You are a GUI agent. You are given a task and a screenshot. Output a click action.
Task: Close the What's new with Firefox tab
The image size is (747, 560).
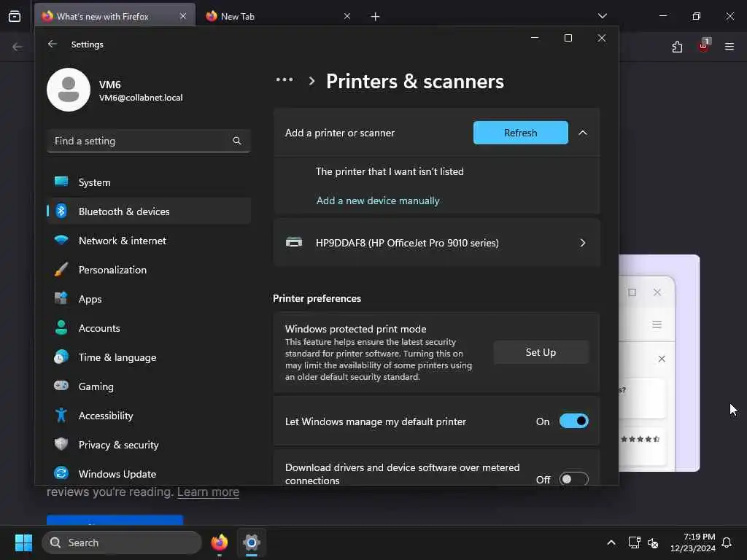[183, 16]
